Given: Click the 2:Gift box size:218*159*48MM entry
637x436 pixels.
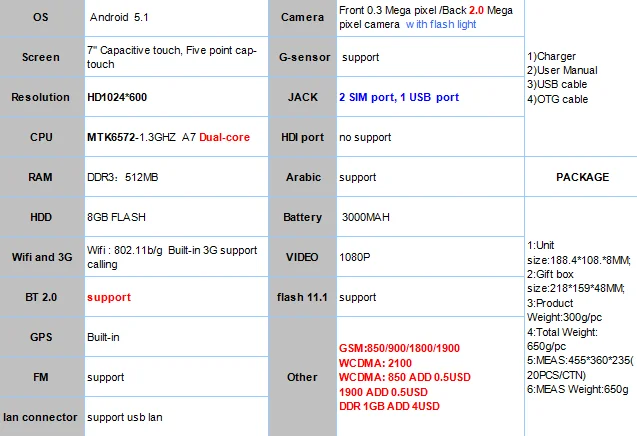Looking at the screenshot, I should point(576,281).
